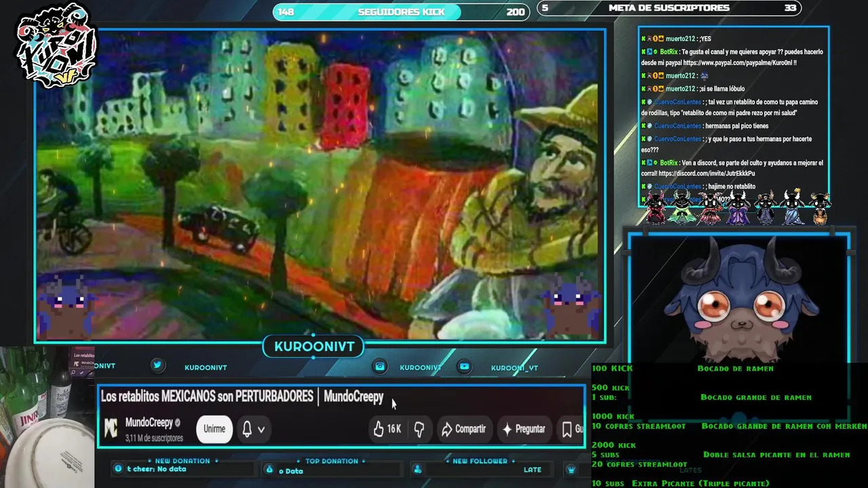Click the 'NEW DONATION' label
The width and height of the screenshot is (868, 488).
(x=182, y=461)
